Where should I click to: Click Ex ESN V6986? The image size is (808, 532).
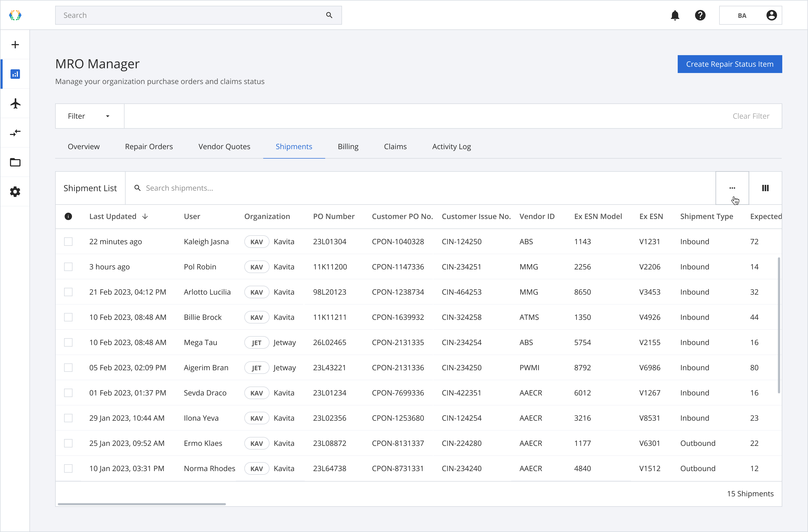pyautogui.click(x=649, y=367)
